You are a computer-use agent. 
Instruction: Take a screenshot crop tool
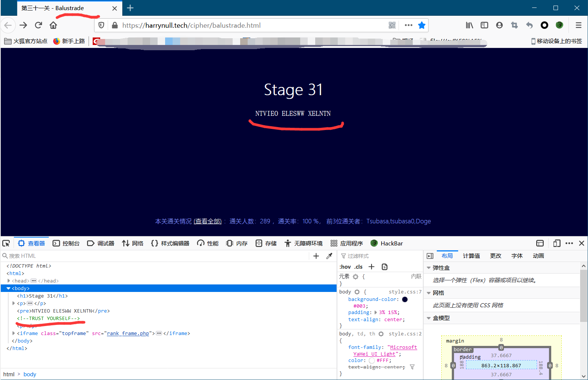(514, 25)
